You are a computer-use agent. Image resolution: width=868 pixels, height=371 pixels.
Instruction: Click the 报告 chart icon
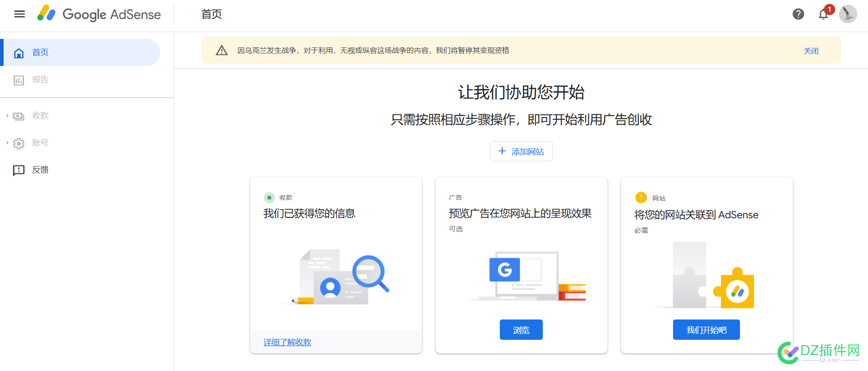pyautogui.click(x=19, y=80)
